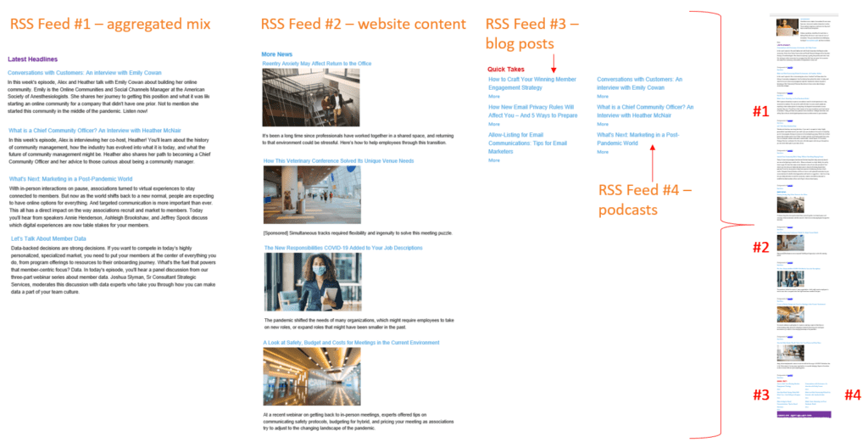Click More under the Emily Cowan podcast link
This screenshot has height=448, width=868.
[603, 97]
